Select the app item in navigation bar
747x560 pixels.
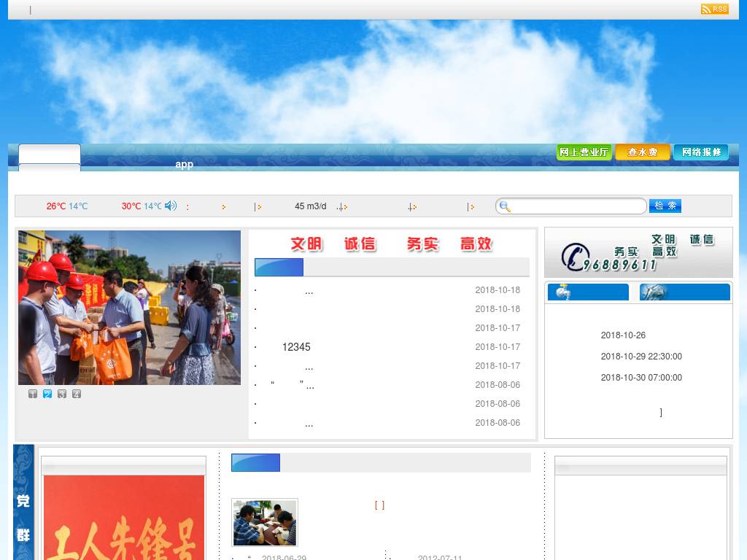[184, 164]
